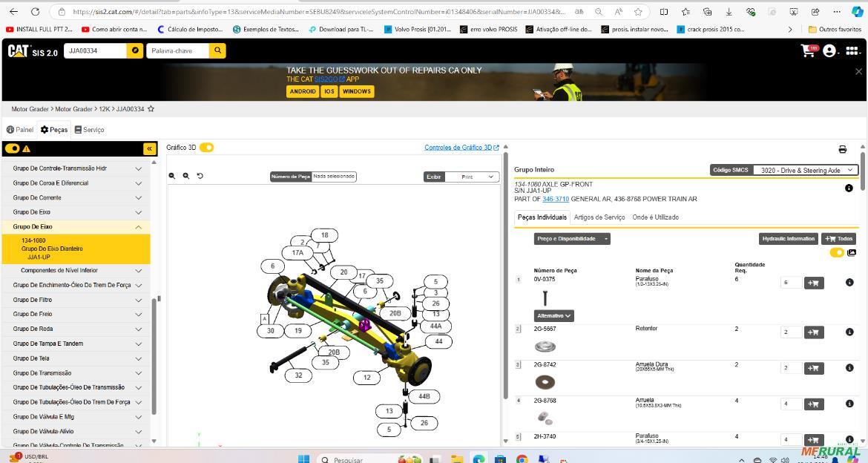The width and height of the screenshot is (868, 463).
Task: Reset the 3D graphic view
Action: pos(200,176)
